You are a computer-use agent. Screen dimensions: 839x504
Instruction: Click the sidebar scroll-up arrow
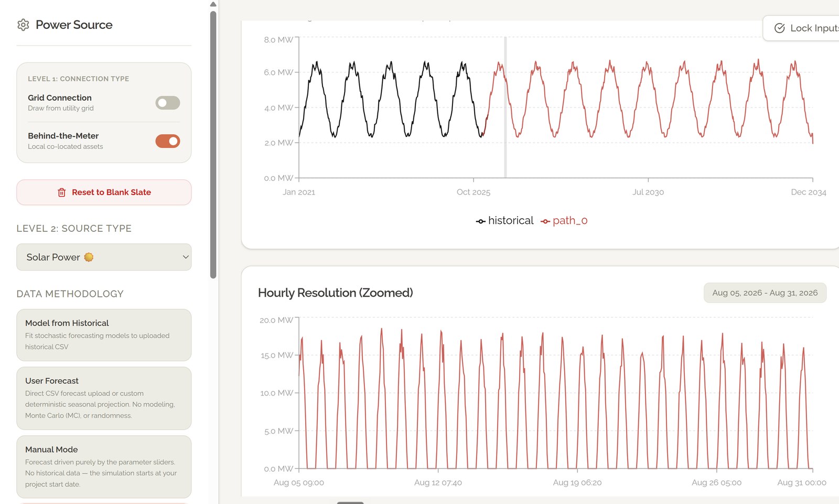pos(213,4)
